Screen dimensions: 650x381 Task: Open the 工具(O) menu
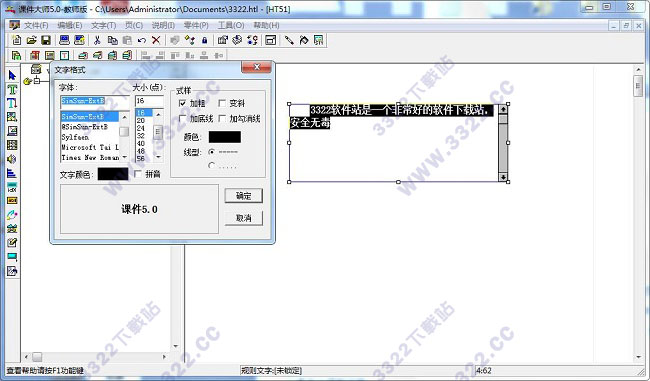pyautogui.click(x=231, y=25)
